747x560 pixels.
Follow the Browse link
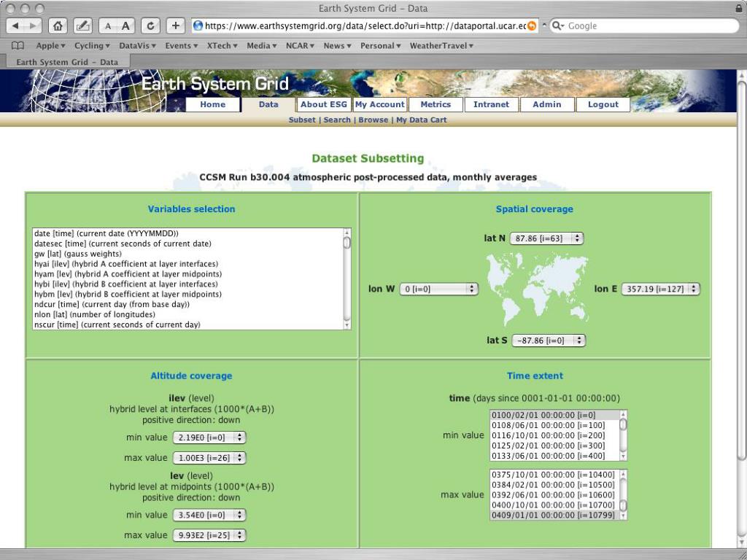pyautogui.click(x=373, y=120)
